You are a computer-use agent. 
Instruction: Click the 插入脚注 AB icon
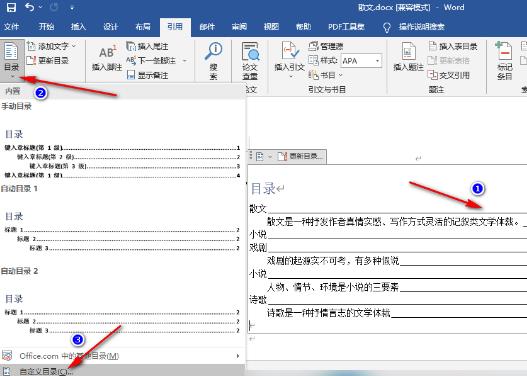point(108,52)
